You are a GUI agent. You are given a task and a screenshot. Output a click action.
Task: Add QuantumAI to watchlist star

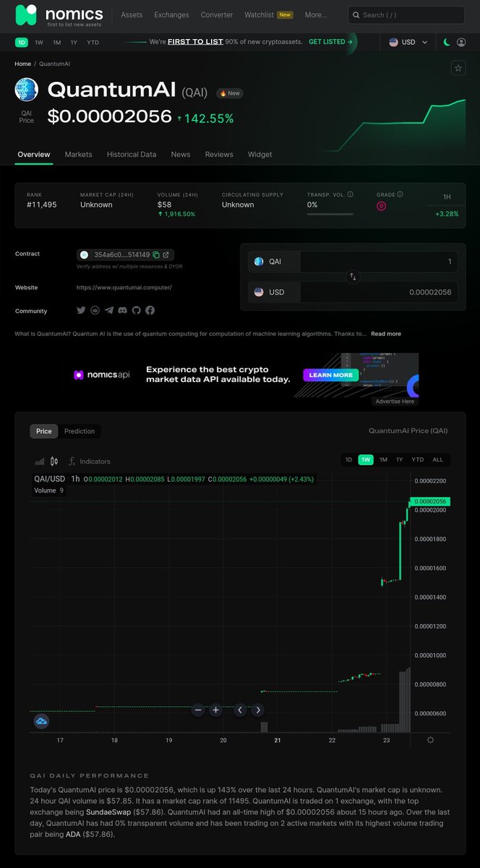(458, 68)
